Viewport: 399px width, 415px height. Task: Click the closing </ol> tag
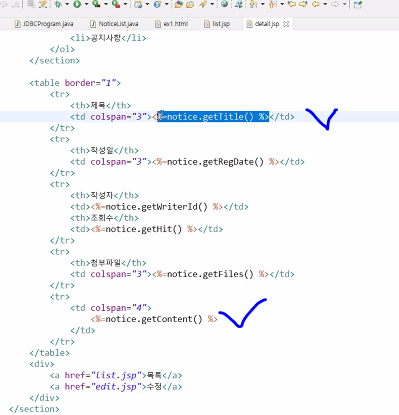pos(62,49)
